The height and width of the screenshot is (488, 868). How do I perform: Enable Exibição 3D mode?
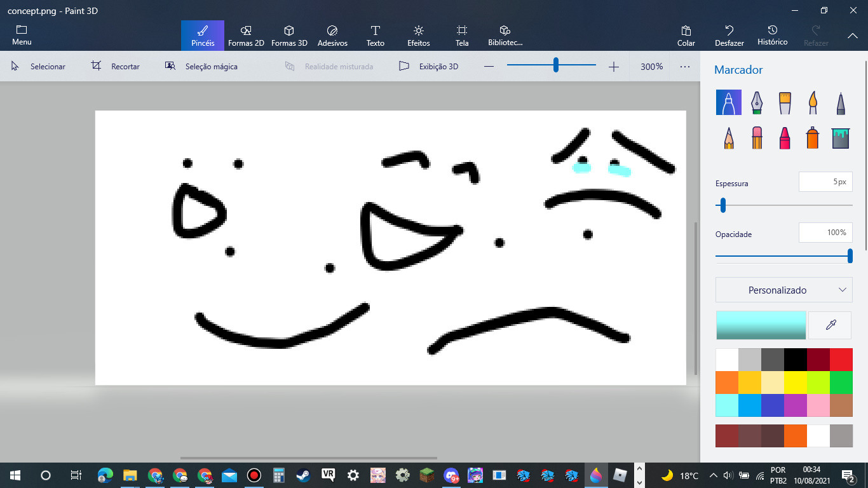click(x=428, y=65)
